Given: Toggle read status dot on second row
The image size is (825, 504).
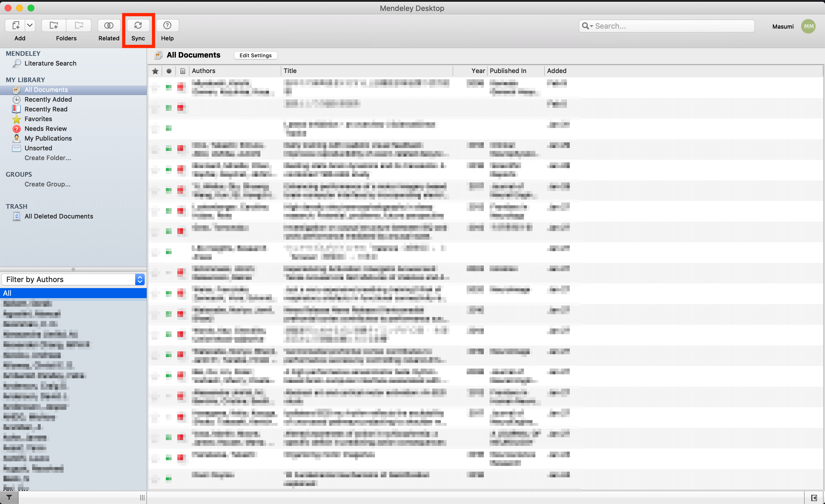Looking at the screenshot, I should click(x=169, y=108).
